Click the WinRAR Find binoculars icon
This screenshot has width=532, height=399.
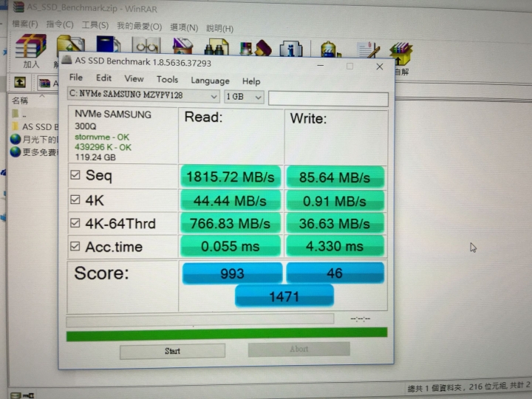coord(216,47)
